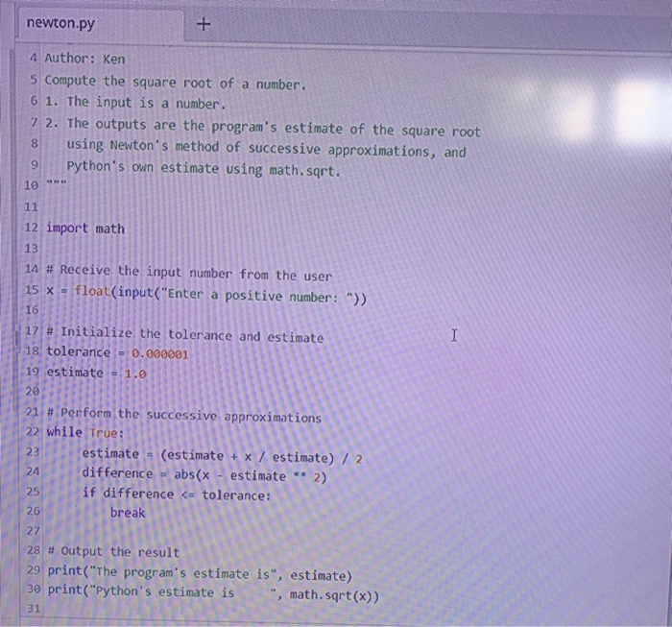Click 'Compute the square root of a number.'
Viewport: 672px width, 627px height.
[x=176, y=83]
